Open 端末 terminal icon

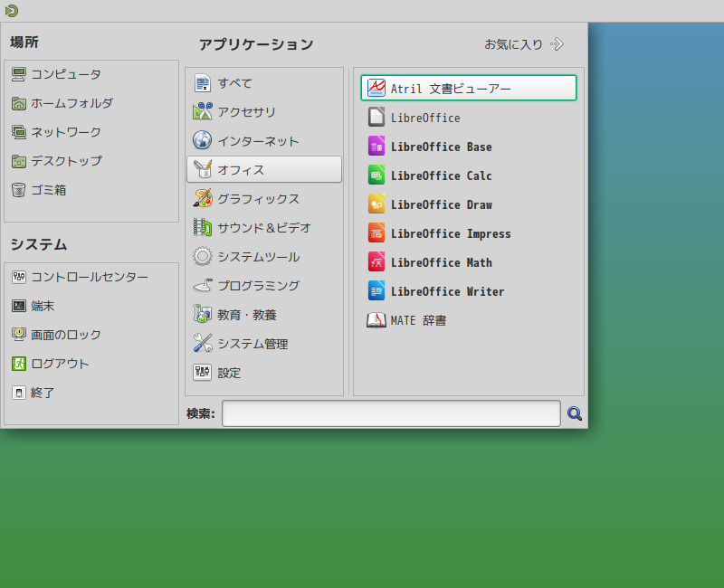(x=18, y=306)
